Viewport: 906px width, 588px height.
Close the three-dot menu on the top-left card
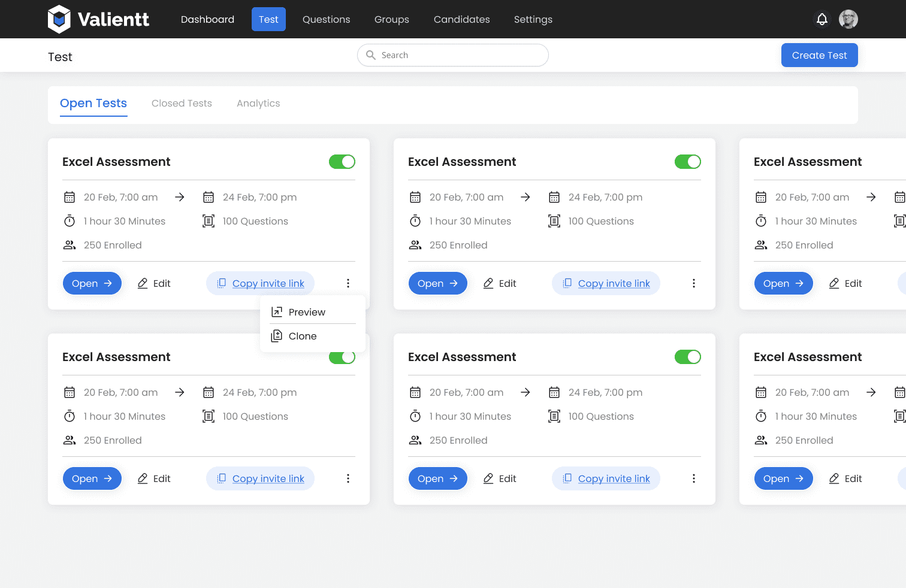[x=348, y=283]
